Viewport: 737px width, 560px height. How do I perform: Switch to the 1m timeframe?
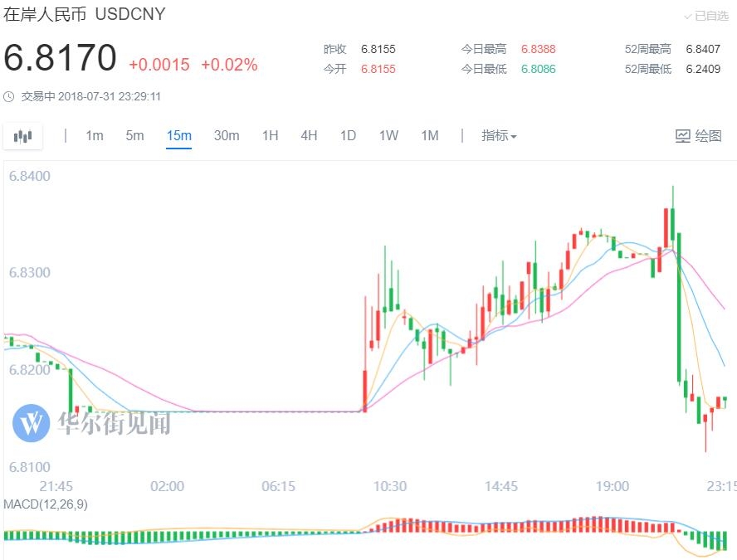pos(95,136)
